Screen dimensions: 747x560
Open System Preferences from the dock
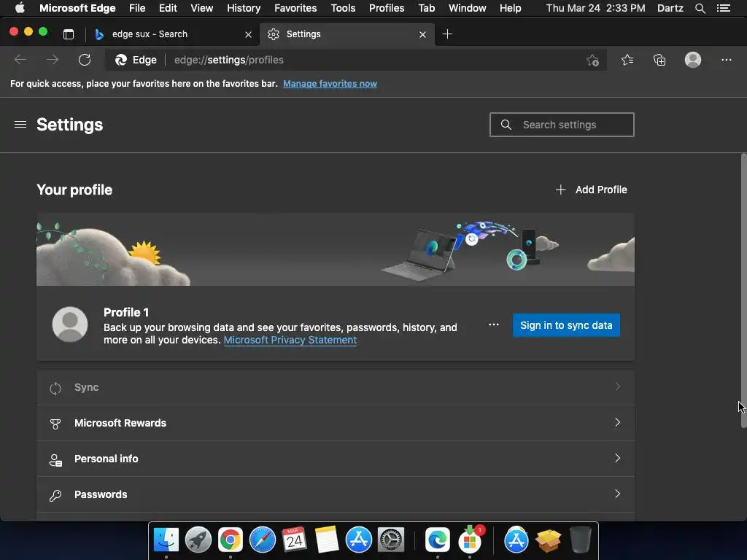pyautogui.click(x=391, y=540)
